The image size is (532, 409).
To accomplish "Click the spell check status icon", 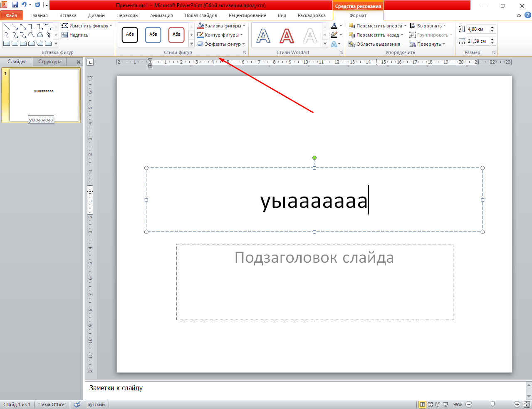I will coord(77,404).
